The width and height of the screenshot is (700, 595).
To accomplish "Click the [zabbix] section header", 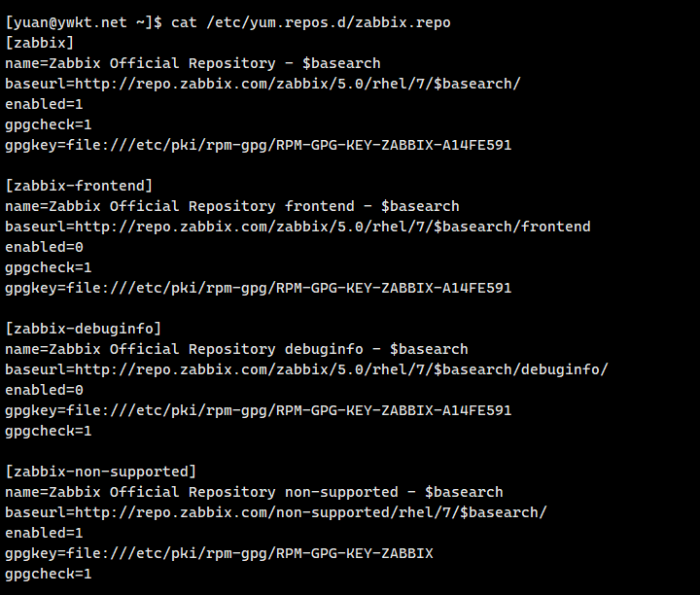I will 39,43.
